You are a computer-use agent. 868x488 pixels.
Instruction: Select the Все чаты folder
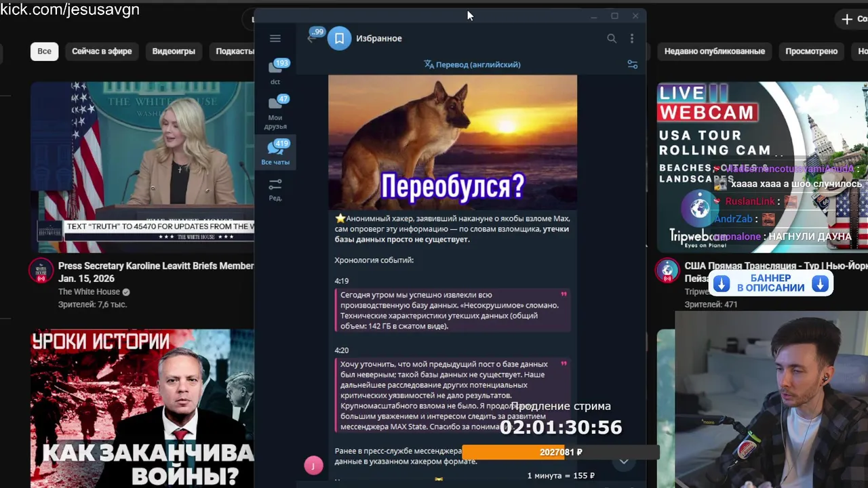[275, 152]
